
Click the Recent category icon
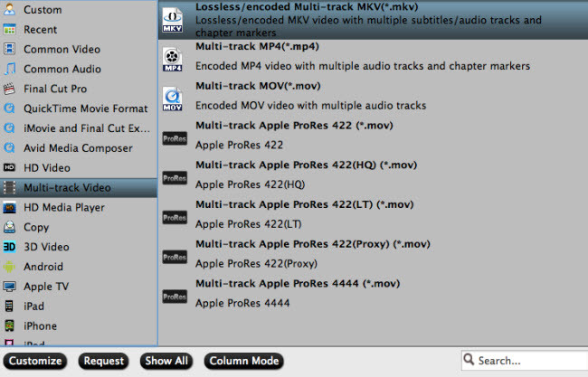9,29
